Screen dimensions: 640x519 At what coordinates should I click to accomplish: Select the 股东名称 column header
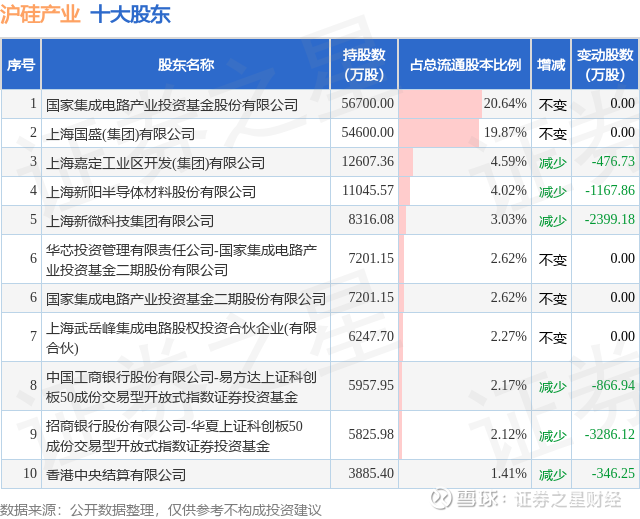point(186,64)
